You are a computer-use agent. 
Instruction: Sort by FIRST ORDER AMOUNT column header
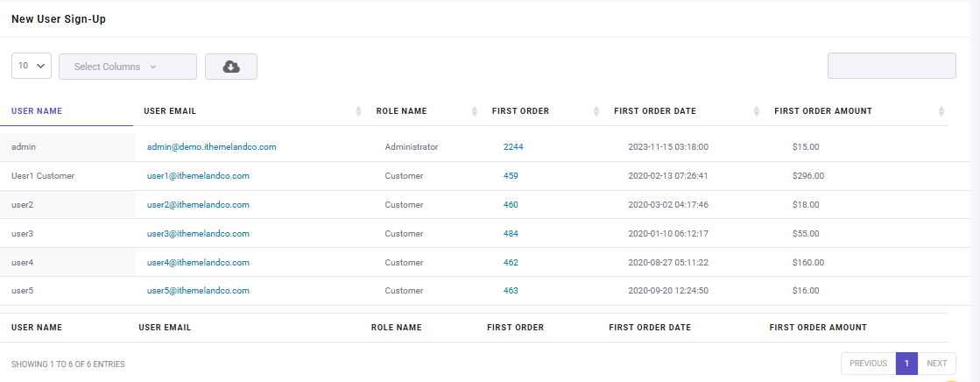[823, 111]
